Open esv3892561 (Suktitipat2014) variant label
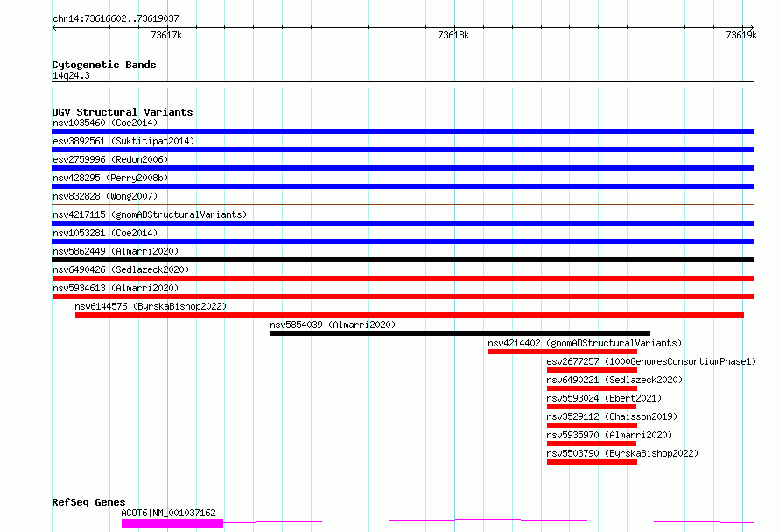The height and width of the screenshot is (532, 779). (123, 141)
